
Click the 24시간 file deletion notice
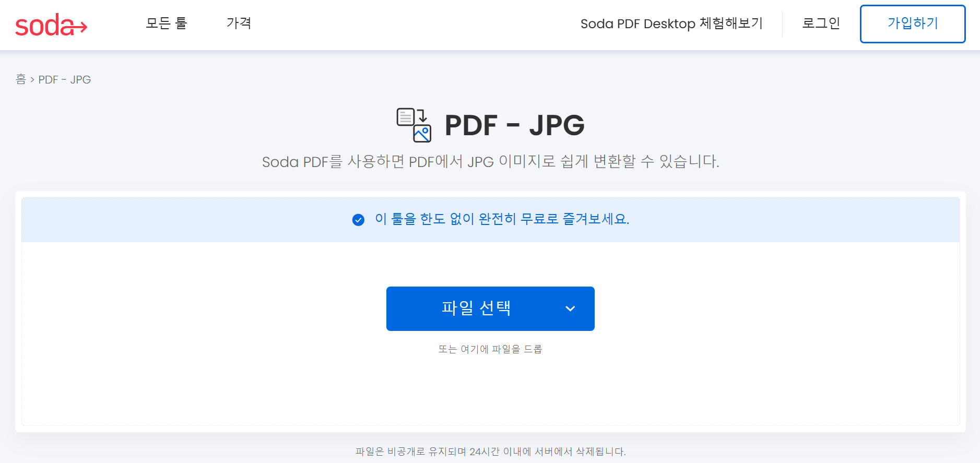490,452
